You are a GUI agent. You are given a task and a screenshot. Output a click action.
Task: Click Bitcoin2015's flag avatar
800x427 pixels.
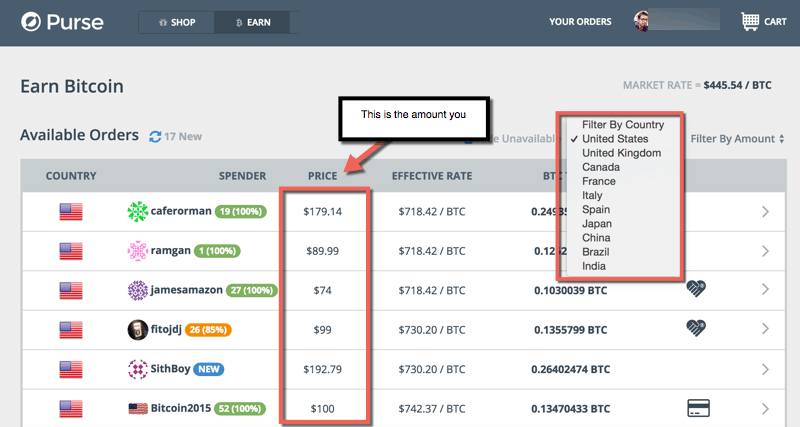138,409
